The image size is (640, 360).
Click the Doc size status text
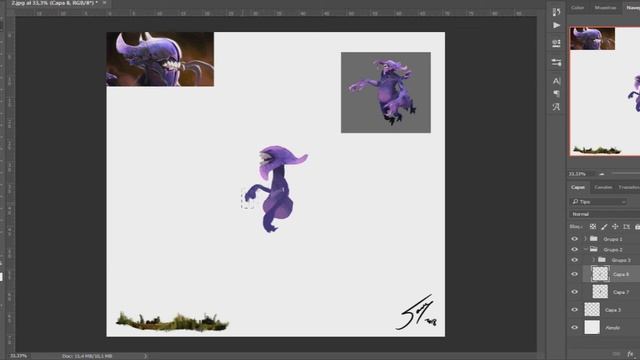[87, 356]
